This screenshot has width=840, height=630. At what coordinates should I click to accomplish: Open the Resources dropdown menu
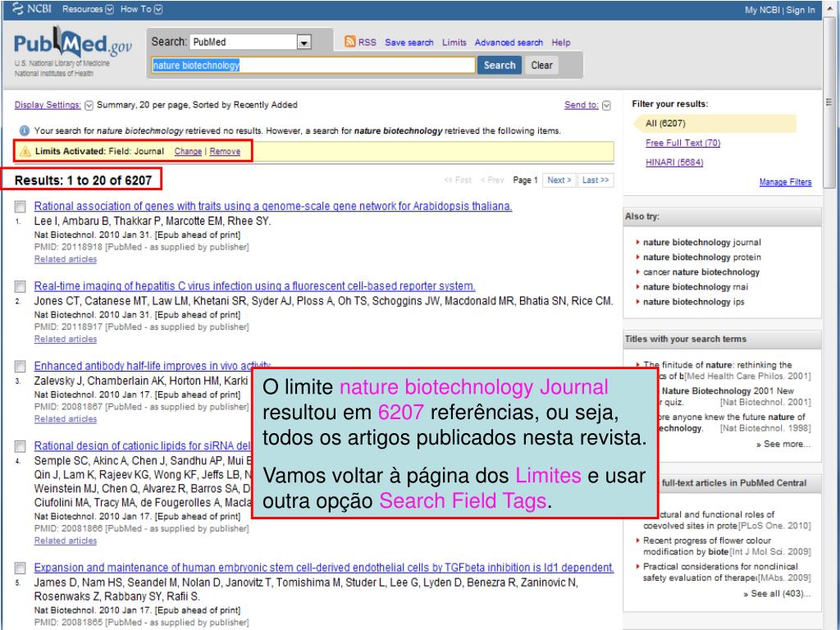(88, 9)
